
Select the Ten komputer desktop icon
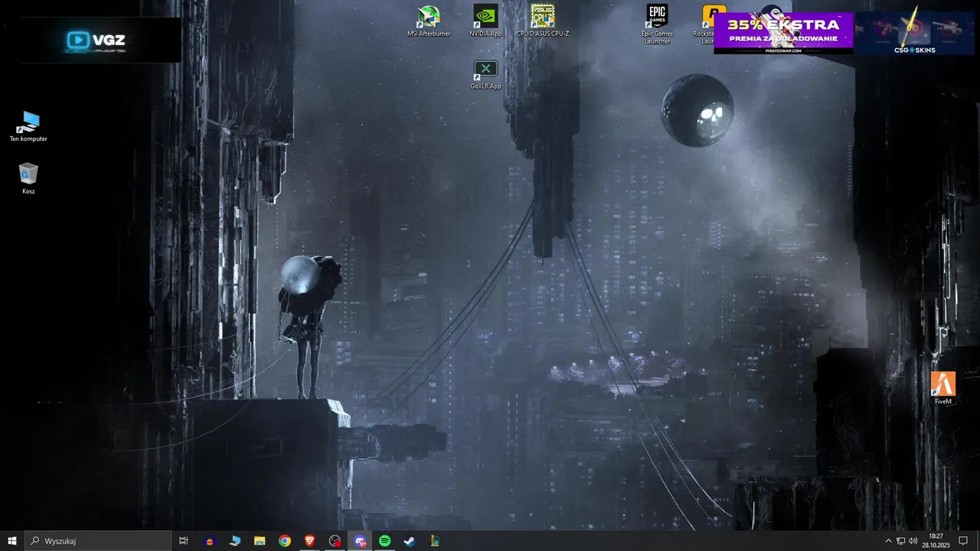[28, 126]
